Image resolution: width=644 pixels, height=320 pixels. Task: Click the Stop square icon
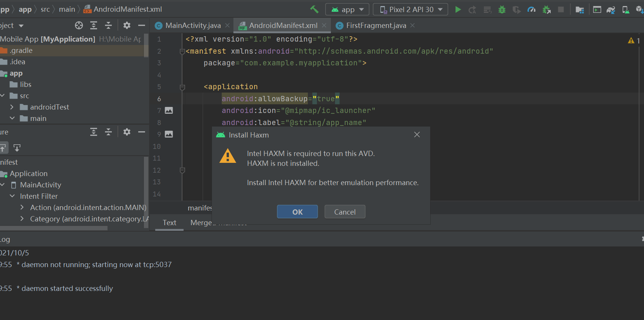(x=561, y=9)
